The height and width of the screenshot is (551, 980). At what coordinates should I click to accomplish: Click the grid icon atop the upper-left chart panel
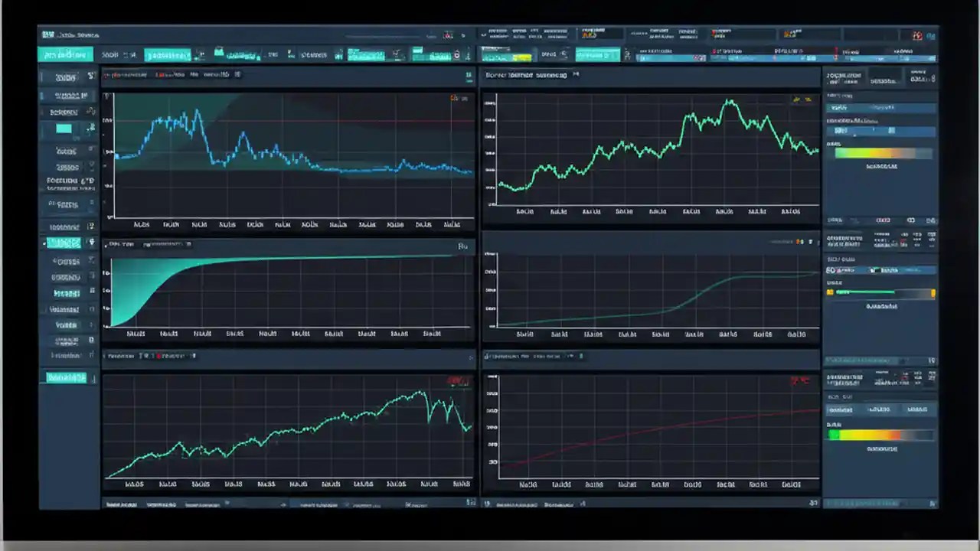(469, 75)
